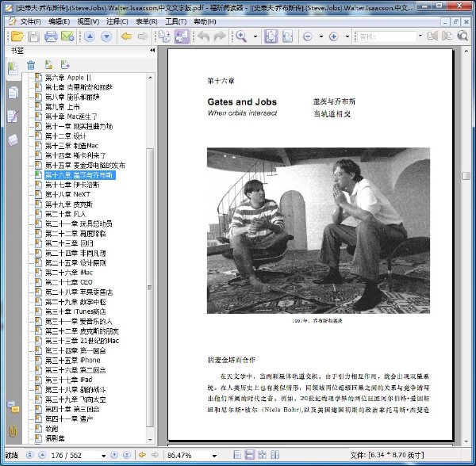
Task: Open the comments side panel icon
Action: pos(13,407)
